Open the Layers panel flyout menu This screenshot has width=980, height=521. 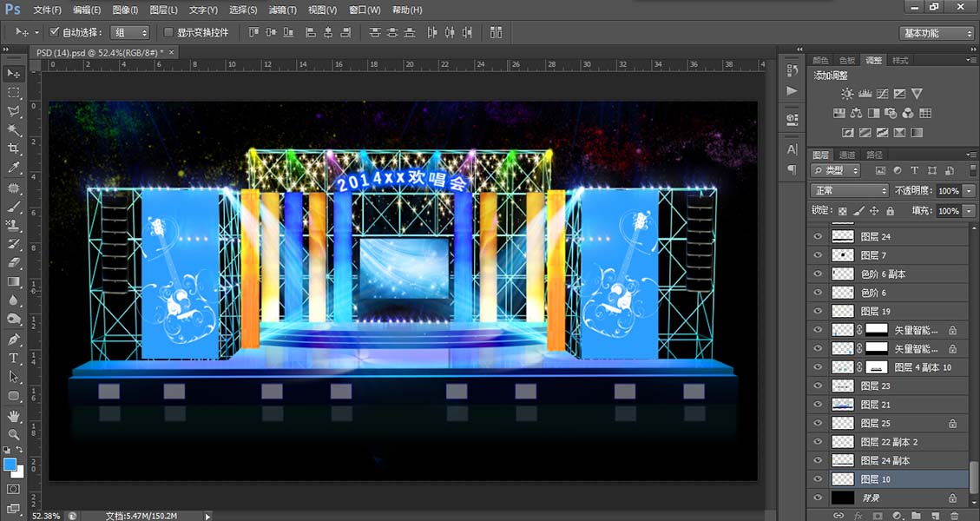[972, 155]
